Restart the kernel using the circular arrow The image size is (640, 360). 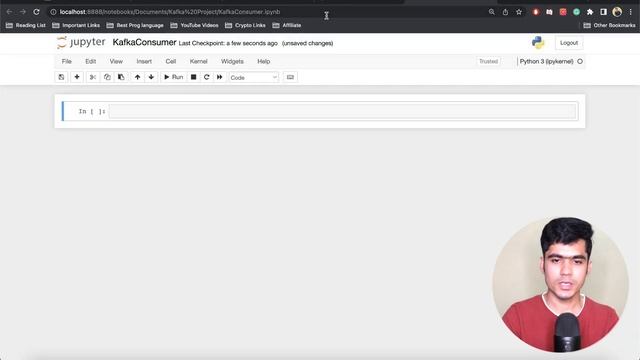207,77
